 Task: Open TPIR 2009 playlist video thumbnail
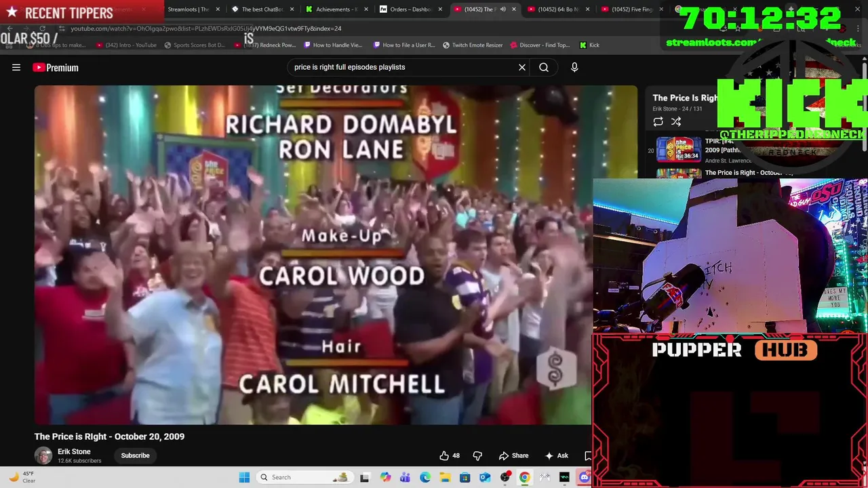tap(679, 150)
